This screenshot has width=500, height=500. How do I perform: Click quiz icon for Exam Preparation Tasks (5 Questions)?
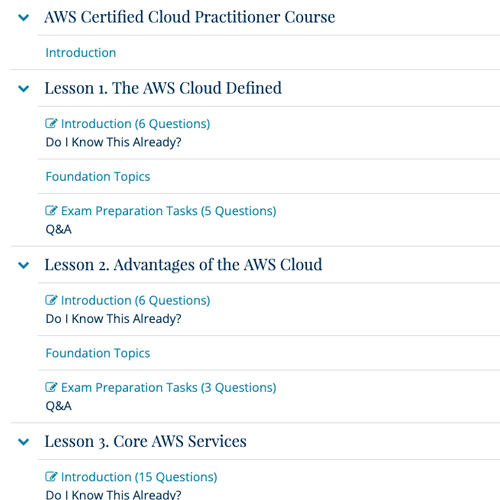tap(51, 211)
